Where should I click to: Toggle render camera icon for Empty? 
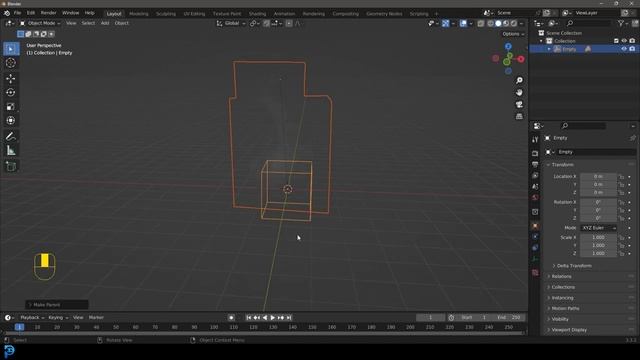[632, 49]
